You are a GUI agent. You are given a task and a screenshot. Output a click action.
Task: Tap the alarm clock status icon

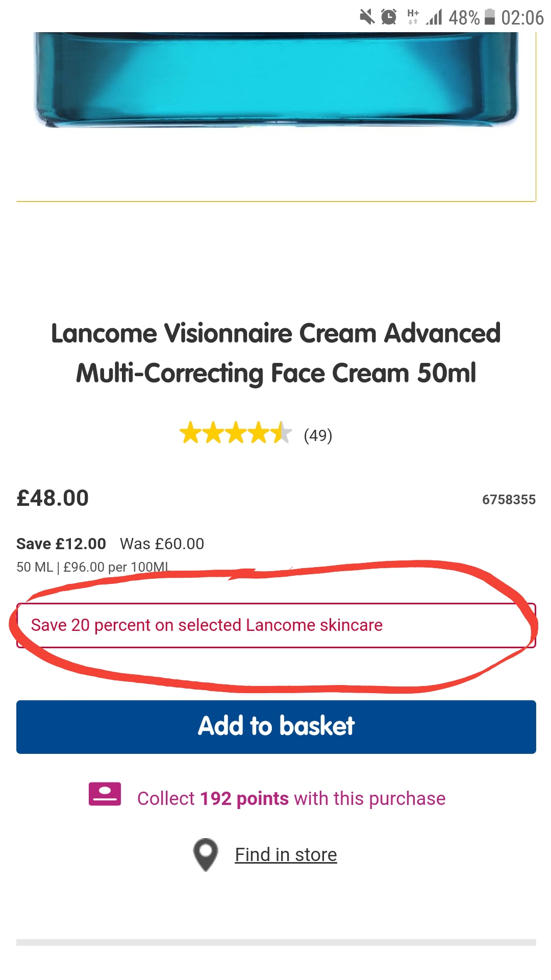point(389,17)
